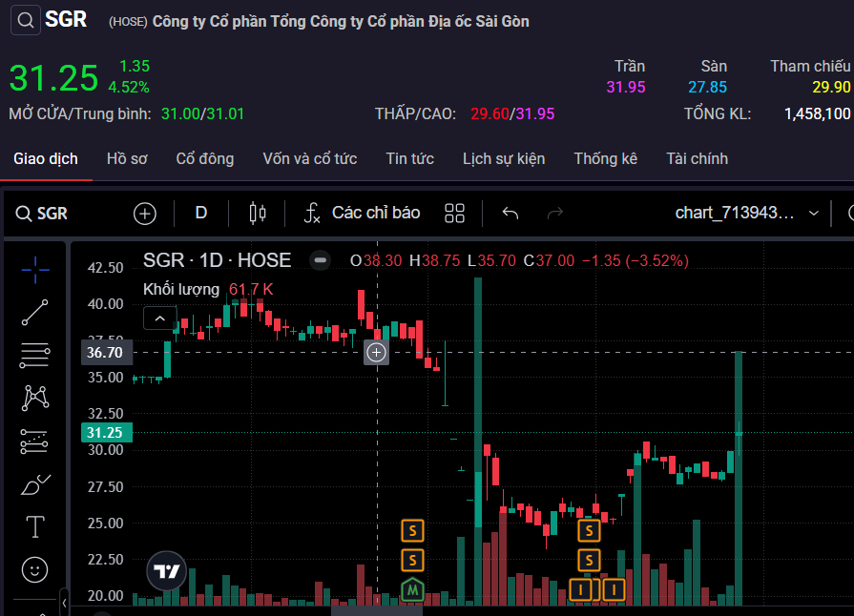Viewport: 854px width, 616px height.
Task: Switch to the Hồ sơ tab
Action: point(127,159)
